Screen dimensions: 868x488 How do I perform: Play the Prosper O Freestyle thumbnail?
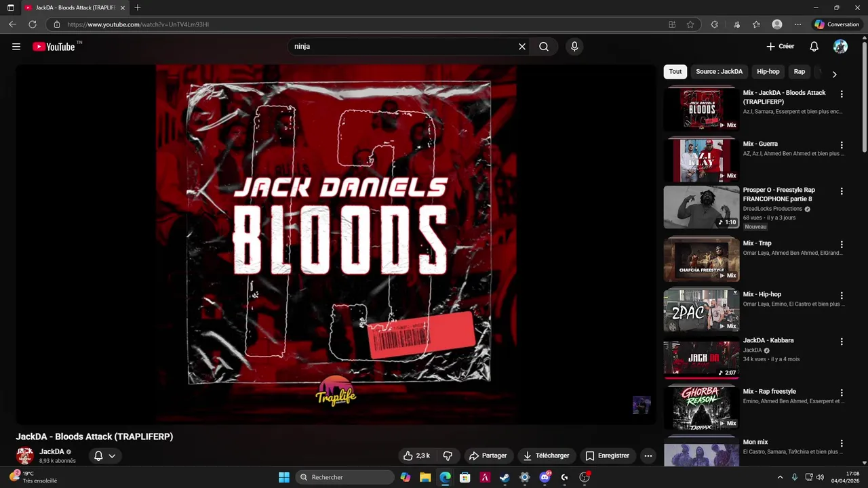point(701,207)
